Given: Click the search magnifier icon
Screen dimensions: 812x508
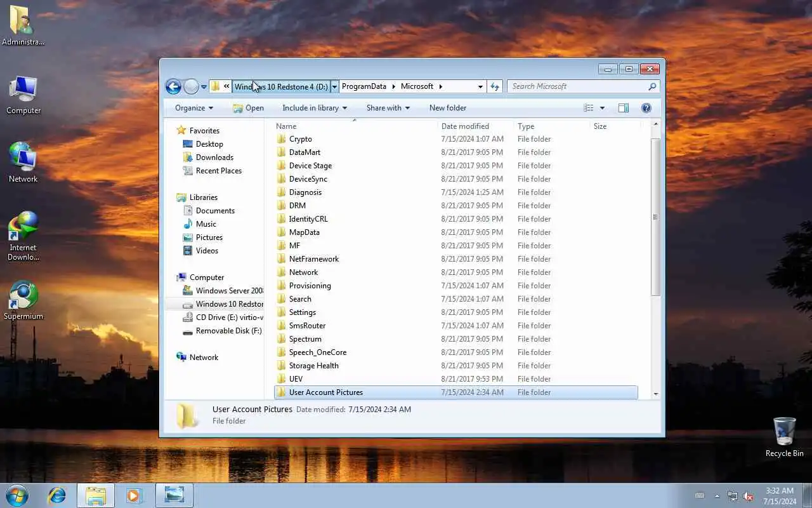Looking at the screenshot, I should pos(652,86).
